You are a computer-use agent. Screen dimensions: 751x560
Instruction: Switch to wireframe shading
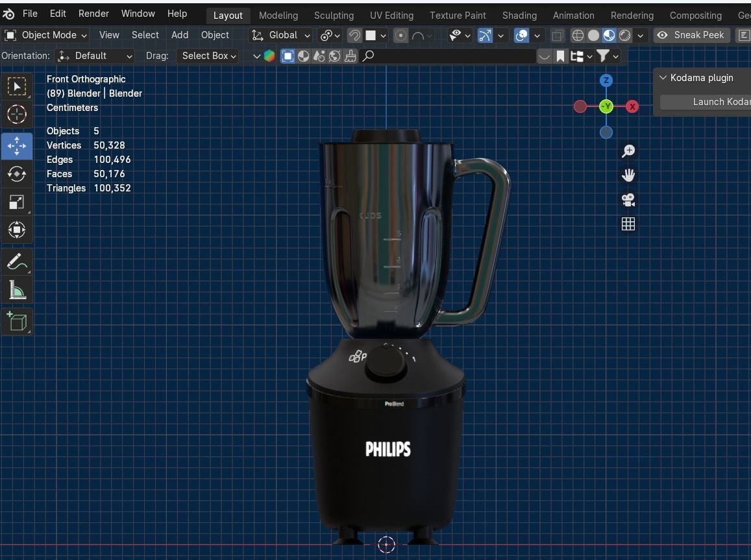point(578,36)
